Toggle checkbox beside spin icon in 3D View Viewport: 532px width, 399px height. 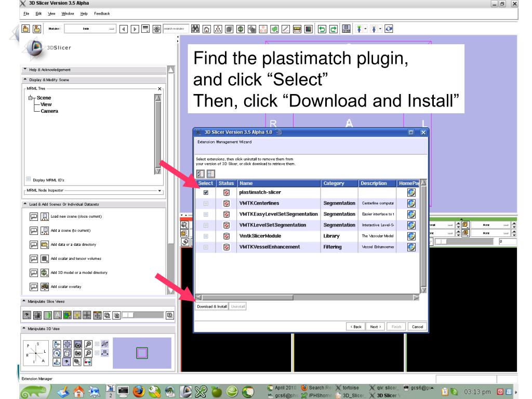click(x=97, y=344)
